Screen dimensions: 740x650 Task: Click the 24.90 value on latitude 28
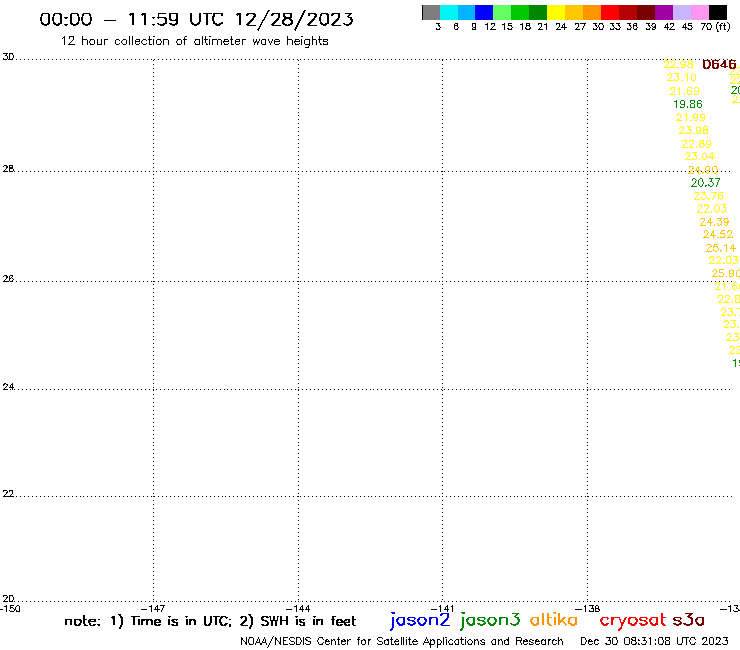click(x=703, y=170)
